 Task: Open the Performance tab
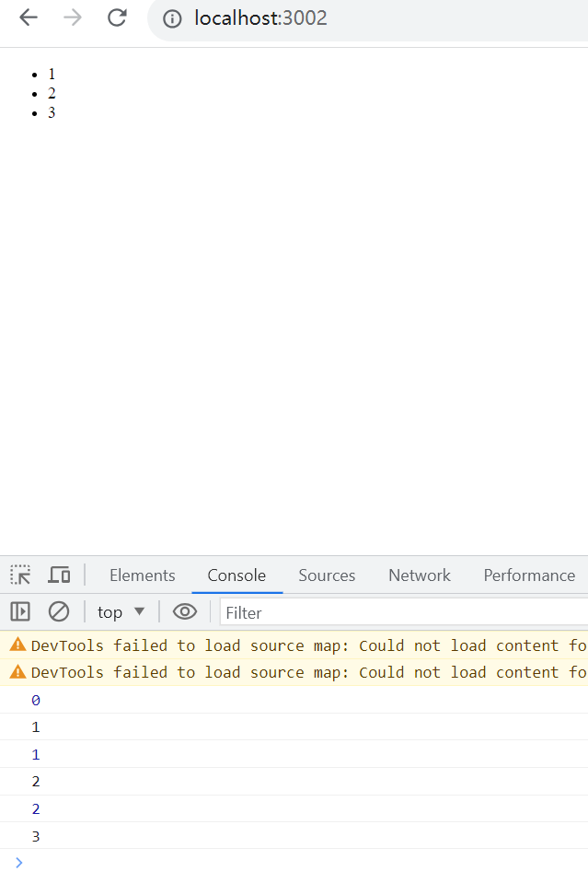click(x=529, y=575)
